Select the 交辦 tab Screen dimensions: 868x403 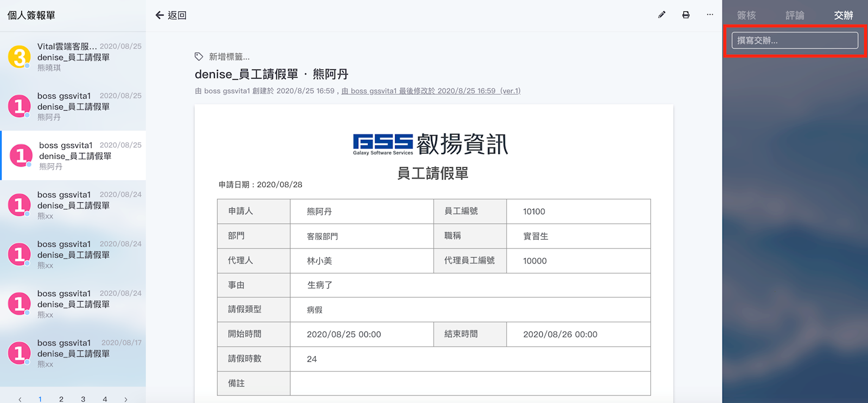[843, 15]
